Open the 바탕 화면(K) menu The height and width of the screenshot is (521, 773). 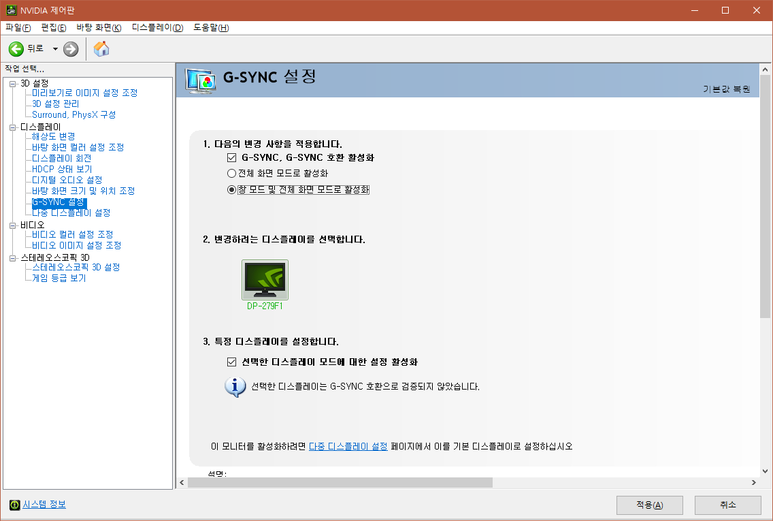(99, 28)
